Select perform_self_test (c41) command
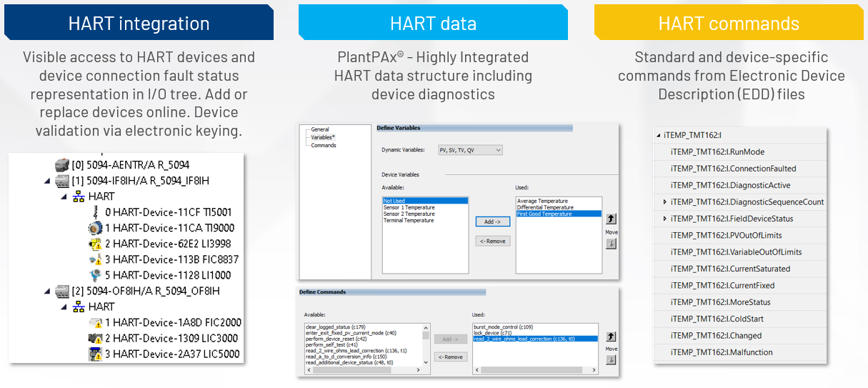This screenshot has height=388, width=868. pos(331,345)
